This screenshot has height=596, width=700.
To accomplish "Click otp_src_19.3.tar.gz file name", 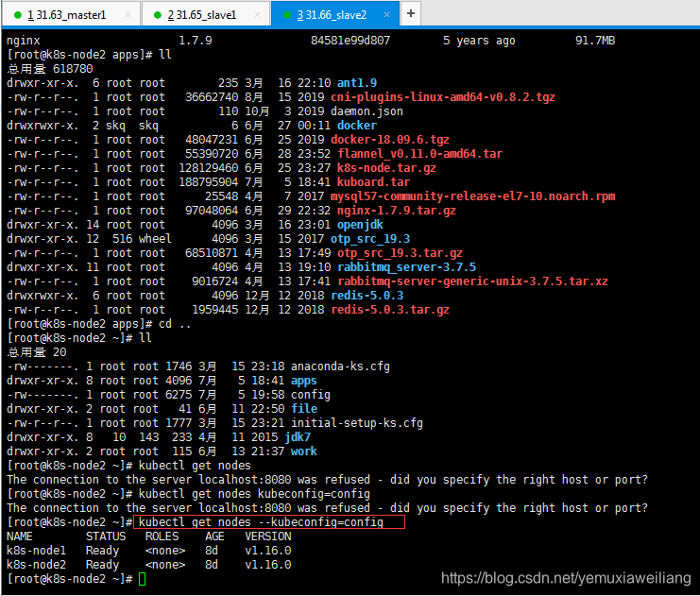I will tap(400, 253).
